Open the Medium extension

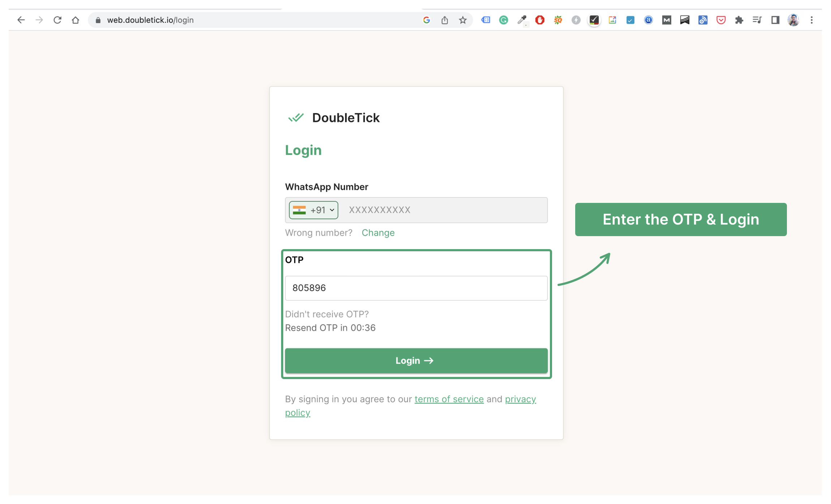click(x=667, y=20)
